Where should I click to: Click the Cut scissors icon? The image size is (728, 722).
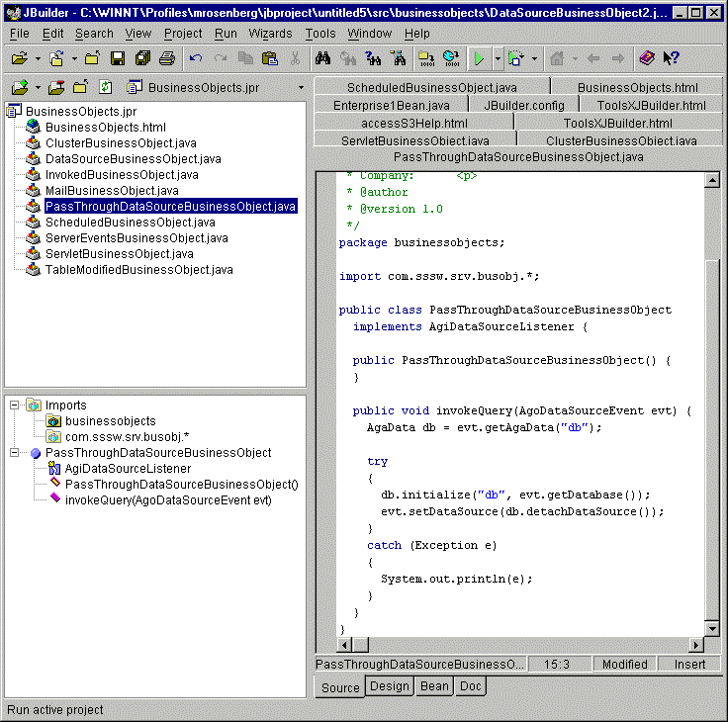[x=295, y=58]
